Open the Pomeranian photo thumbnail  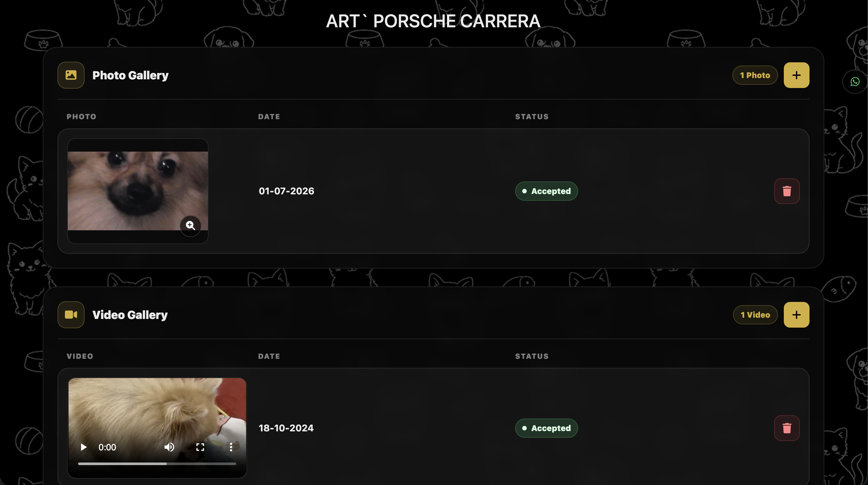tap(138, 191)
